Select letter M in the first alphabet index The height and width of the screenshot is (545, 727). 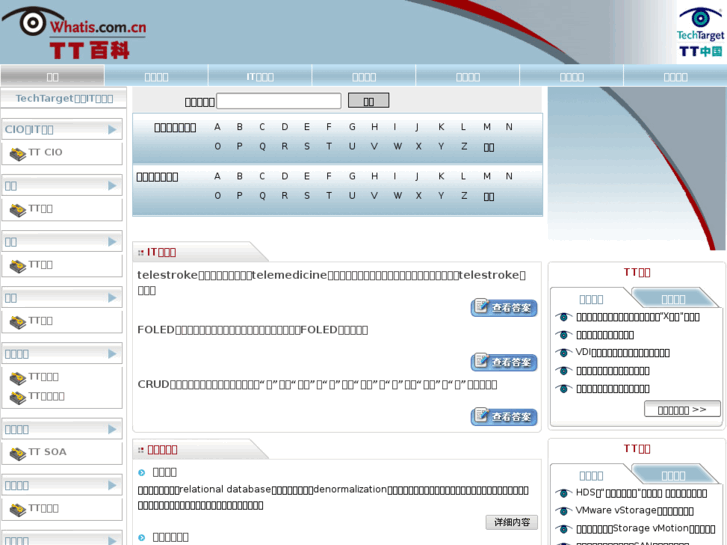487,127
